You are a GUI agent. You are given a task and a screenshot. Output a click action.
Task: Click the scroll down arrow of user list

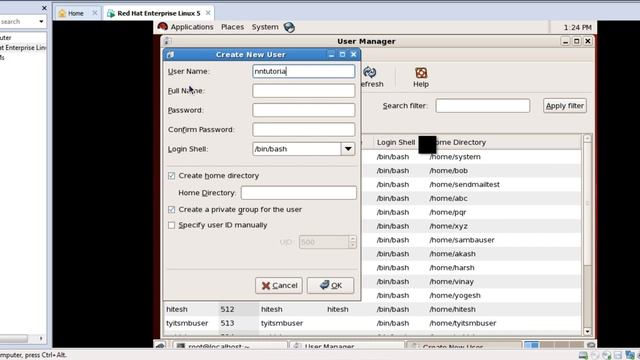tap(587, 331)
